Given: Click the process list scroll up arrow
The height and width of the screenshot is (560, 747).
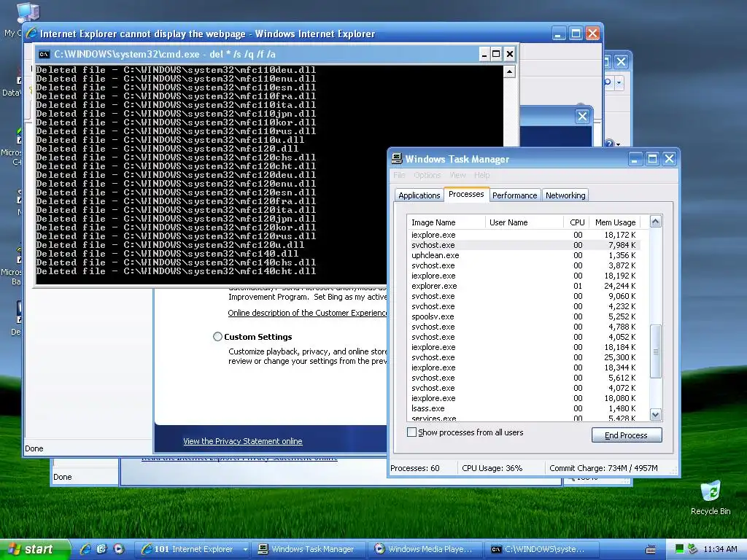Looking at the screenshot, I should coord(656,222).
